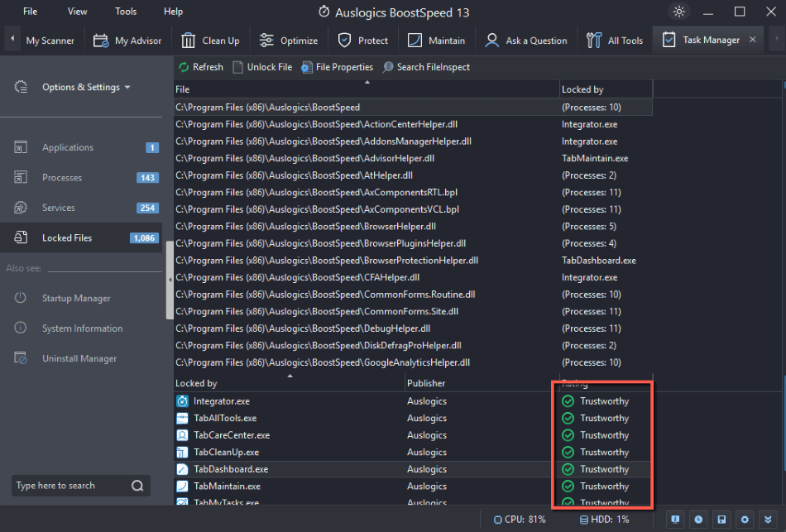Sort by upper Locked by column header
This screenshot has height=532, width=786.
tap(606, 89)
